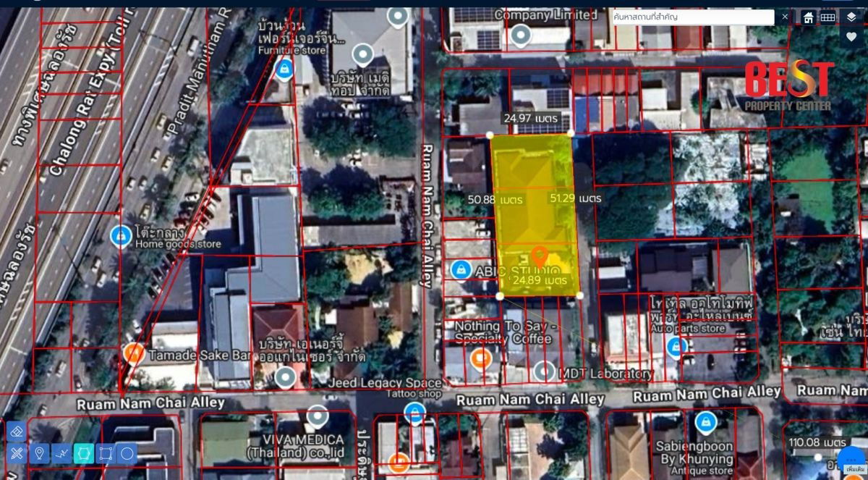Image resolution: width=868 pixels, height=480 pixels.
Task: Click the ABIC STUDIO shop marker
Action: [x=460, y=269]
